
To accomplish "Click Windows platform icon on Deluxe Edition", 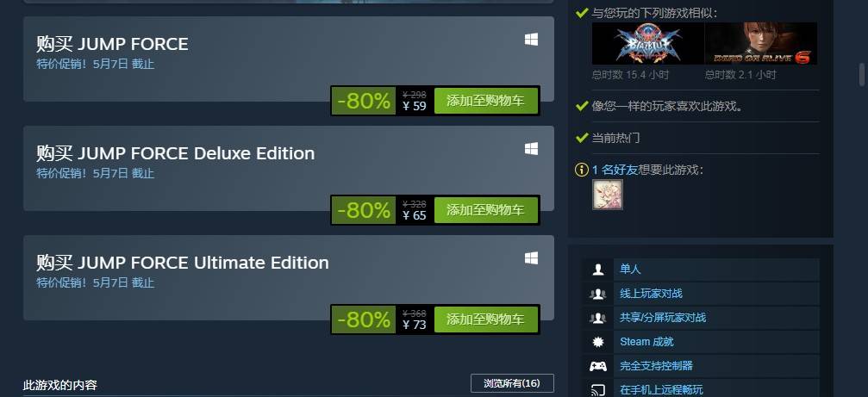I will click(x=531, y=149).
